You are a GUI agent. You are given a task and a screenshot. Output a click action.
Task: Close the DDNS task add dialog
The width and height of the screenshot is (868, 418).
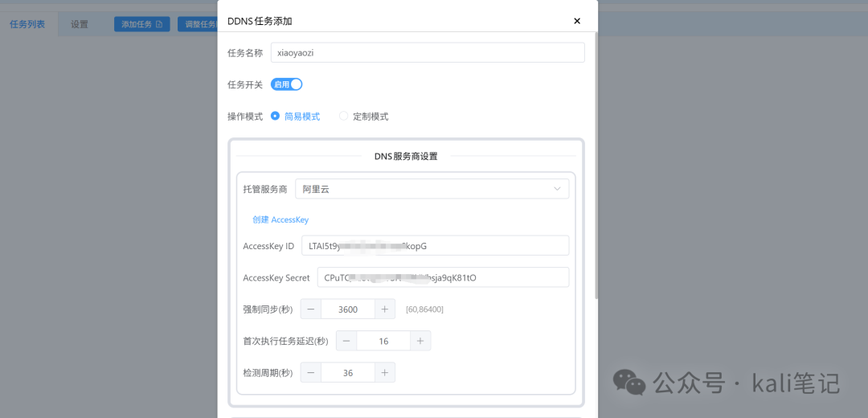[577, 21]
